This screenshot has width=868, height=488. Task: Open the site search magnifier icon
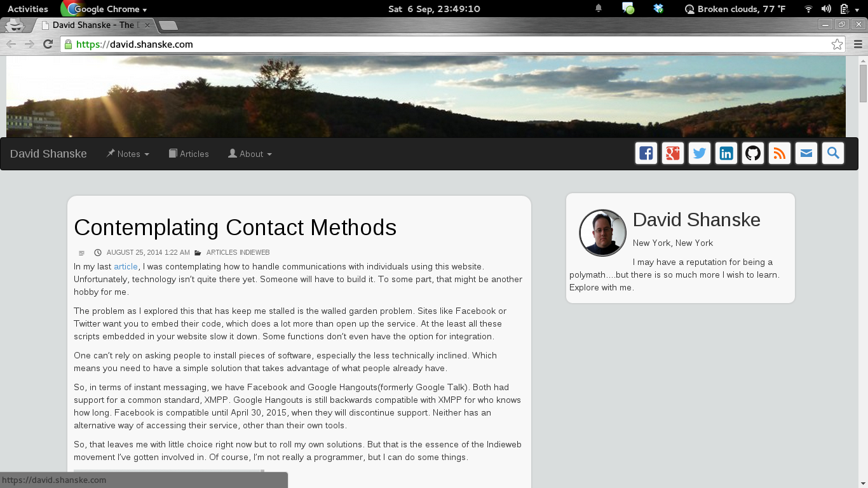tap(833, 154)
